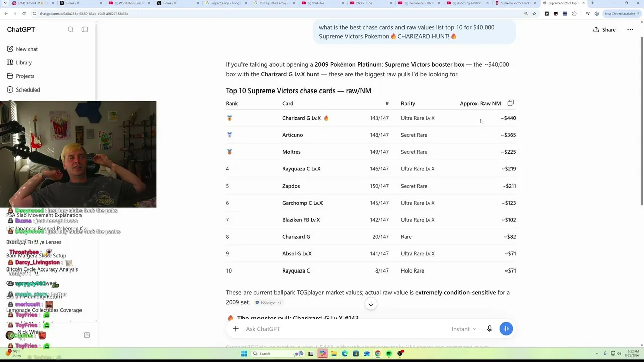Screen dimensions: 644x362
Task: Open Spotify from taskbar
Action: tap(389, 354)
